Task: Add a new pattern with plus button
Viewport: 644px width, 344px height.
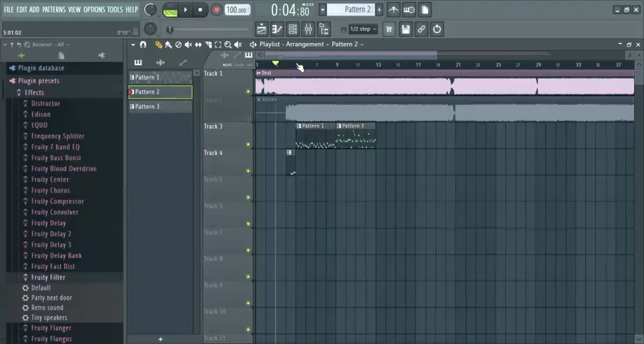Action: click(379, 9)
